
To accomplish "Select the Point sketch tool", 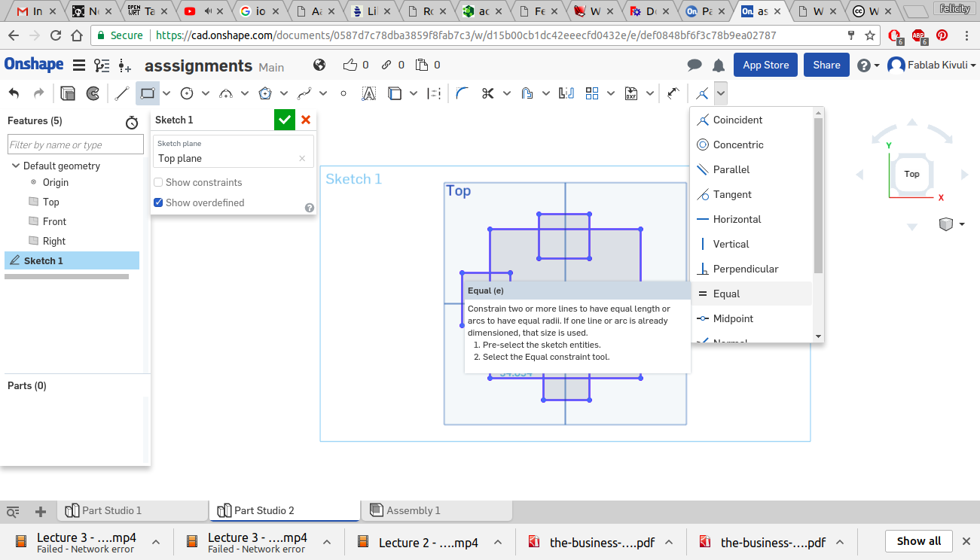I will (x=343, y=93).
